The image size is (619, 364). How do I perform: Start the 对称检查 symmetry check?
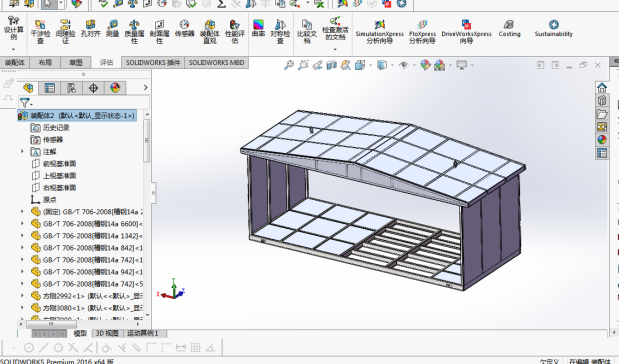[280, 32]
